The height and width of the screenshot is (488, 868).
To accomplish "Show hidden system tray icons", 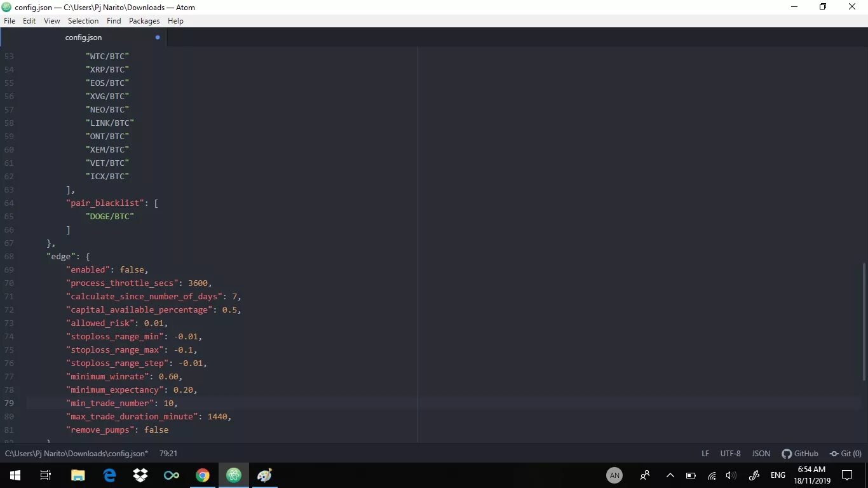I will point(670,475).
